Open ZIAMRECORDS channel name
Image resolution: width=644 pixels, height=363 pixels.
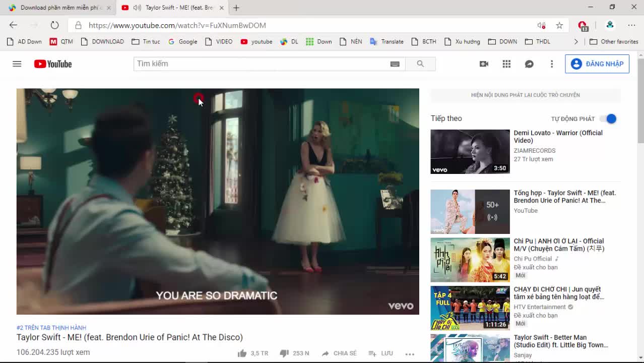535,151
